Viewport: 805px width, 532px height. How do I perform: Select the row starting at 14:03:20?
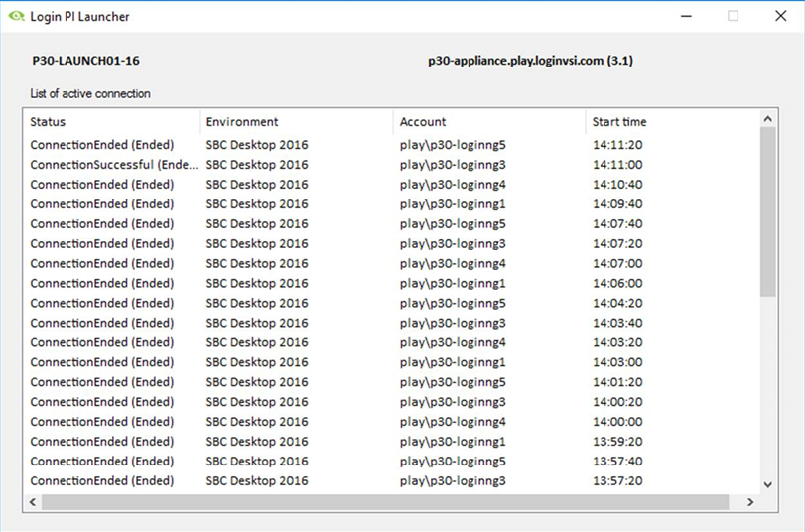pyautogui.click(x=392, y=342)
